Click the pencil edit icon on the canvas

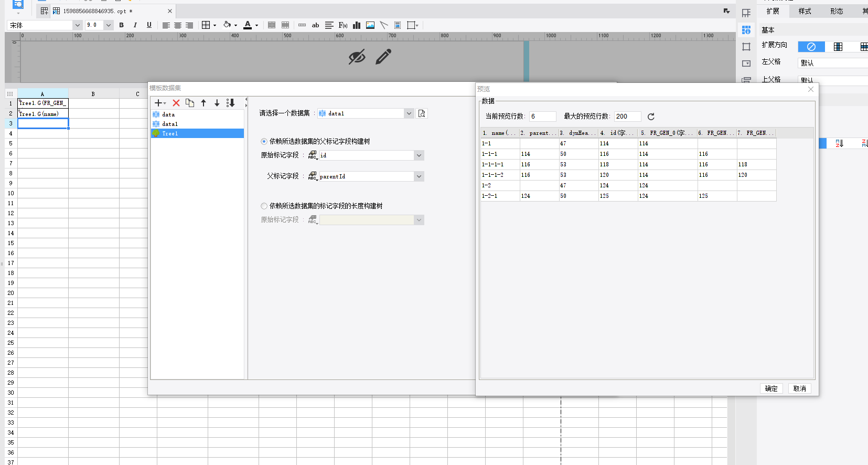point(383,57)
